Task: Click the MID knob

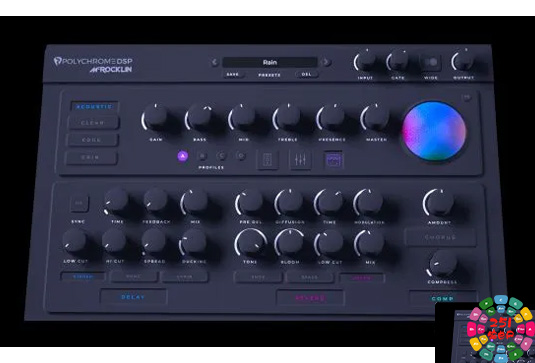Action: point(243,117)
